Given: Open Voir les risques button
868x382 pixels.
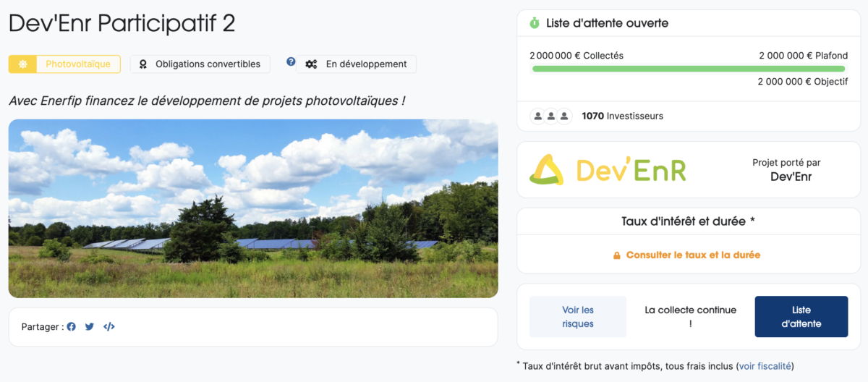Looking at the screenshot, I should 578,316.
